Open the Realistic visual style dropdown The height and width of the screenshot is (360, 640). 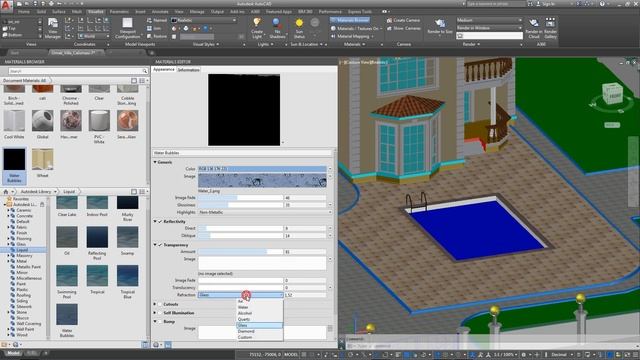pyautogui.click(x=204, y=20)
